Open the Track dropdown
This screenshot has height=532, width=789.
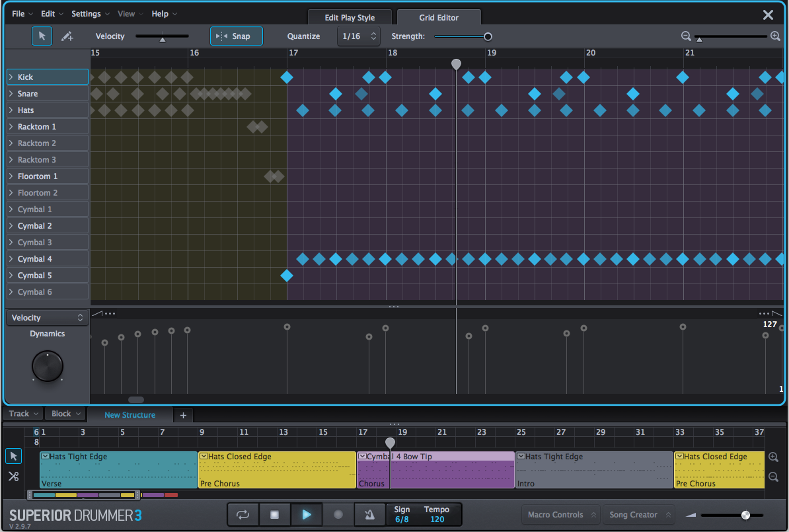[23, 414]
